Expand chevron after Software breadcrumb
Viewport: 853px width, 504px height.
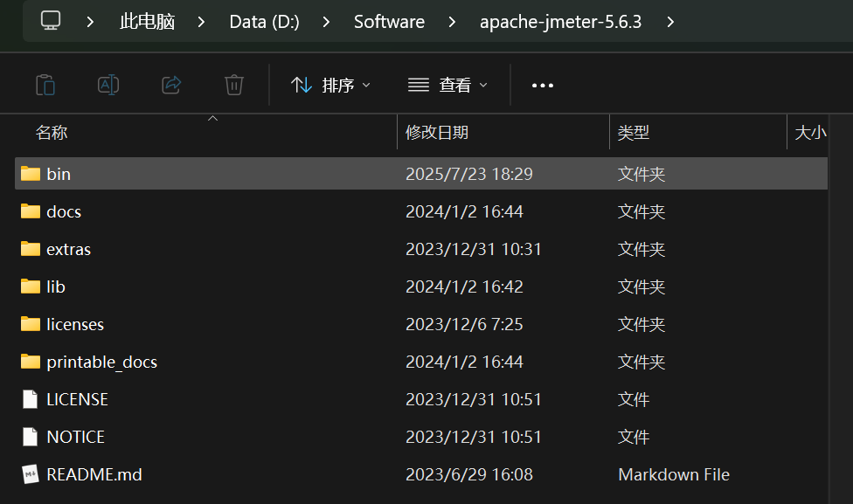click(452, 22)
